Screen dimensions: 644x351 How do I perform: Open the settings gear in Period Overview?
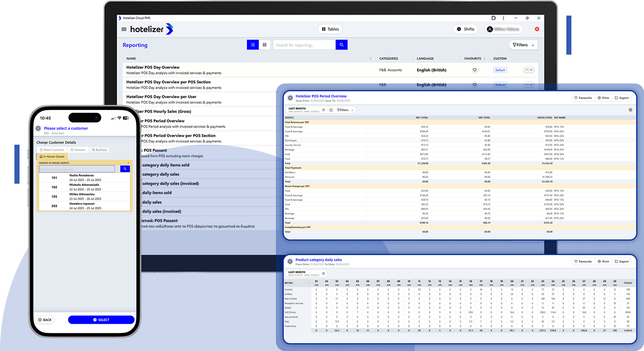coord(630,110)
